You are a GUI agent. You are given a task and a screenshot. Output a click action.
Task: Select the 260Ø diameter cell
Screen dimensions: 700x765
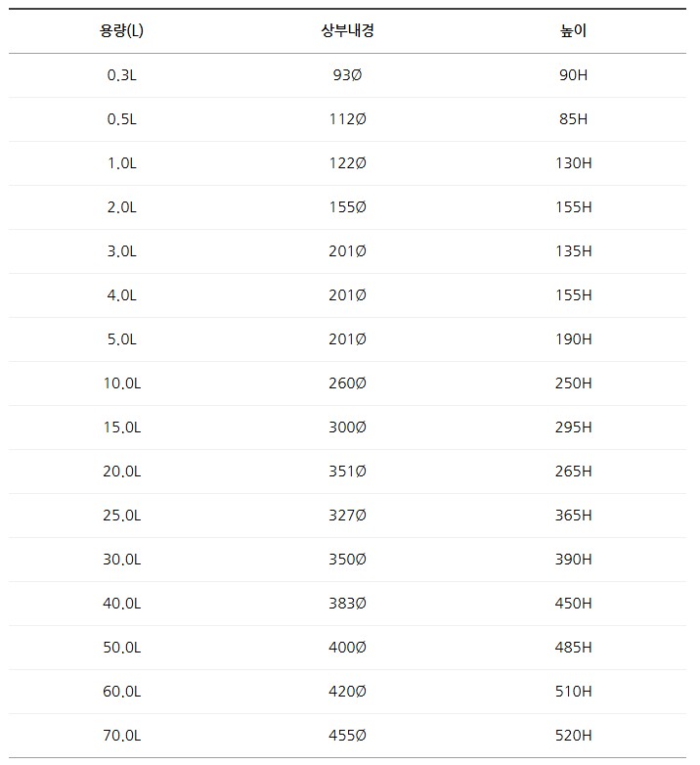tap(347, 383)
